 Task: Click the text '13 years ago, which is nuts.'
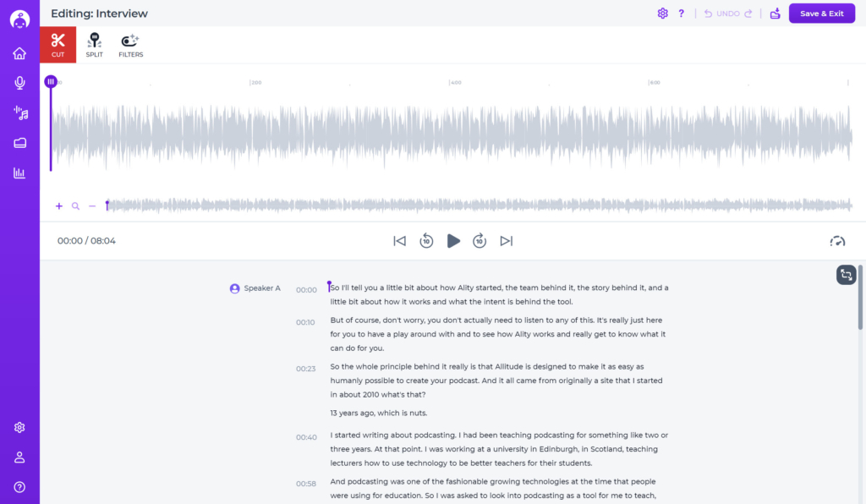(x=379, y=413)
